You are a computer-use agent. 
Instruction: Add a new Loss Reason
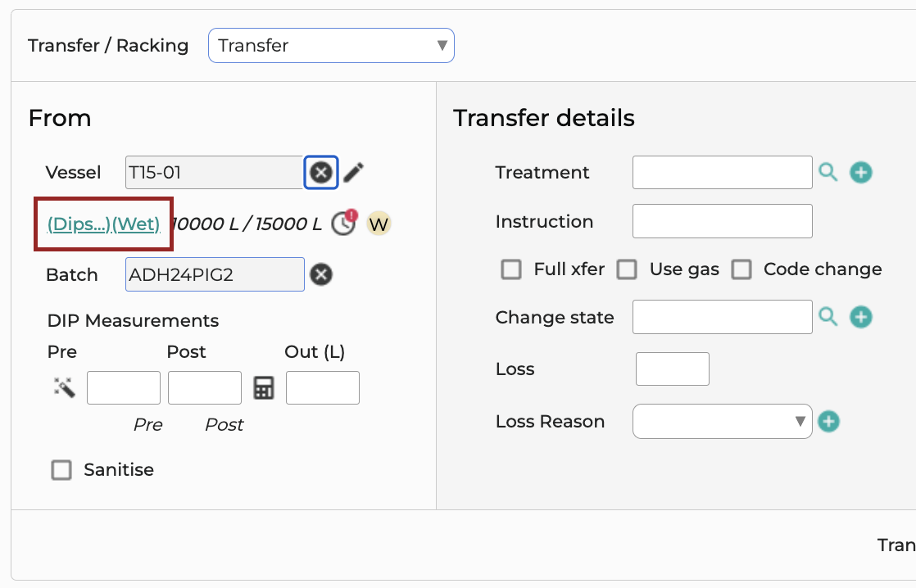point(828,421)
